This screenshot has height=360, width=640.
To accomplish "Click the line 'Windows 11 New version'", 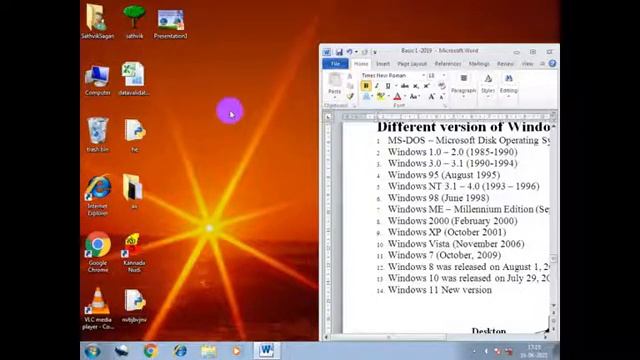I will coord(440,290).
